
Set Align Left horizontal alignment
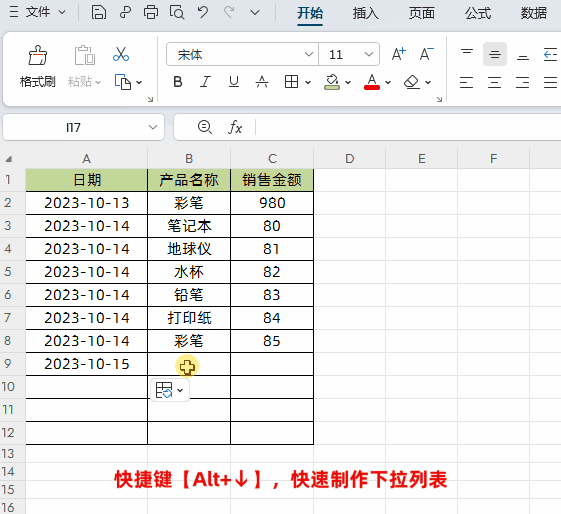pyautogui.click(x=467, y=83)
